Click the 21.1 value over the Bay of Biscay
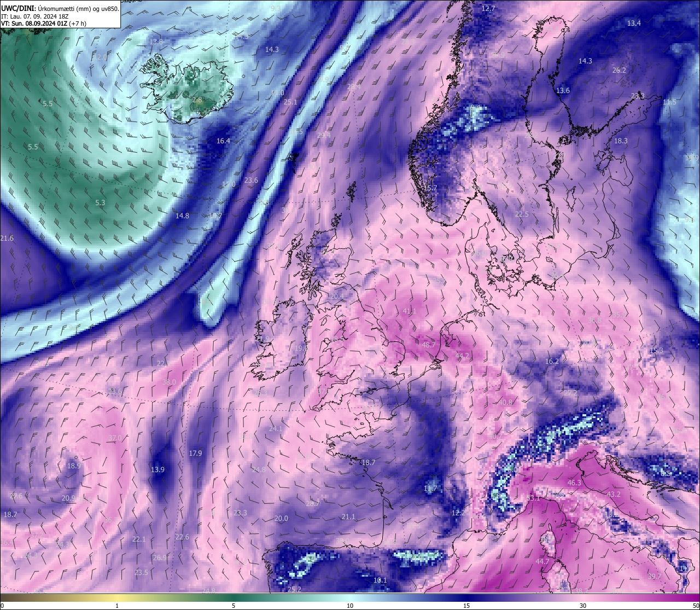The height and width of the screenshot is (610, 700). 348,517
